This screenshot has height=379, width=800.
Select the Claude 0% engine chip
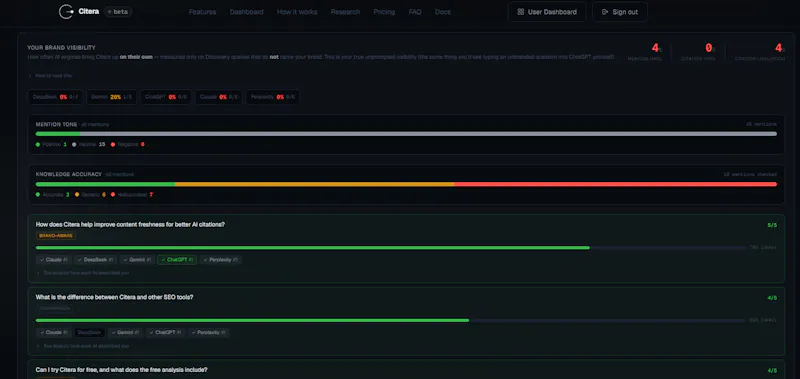[x=219, y=97]
